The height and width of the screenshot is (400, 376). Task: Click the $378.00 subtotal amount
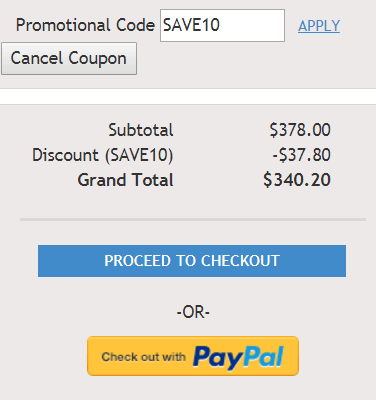[300, 130]
